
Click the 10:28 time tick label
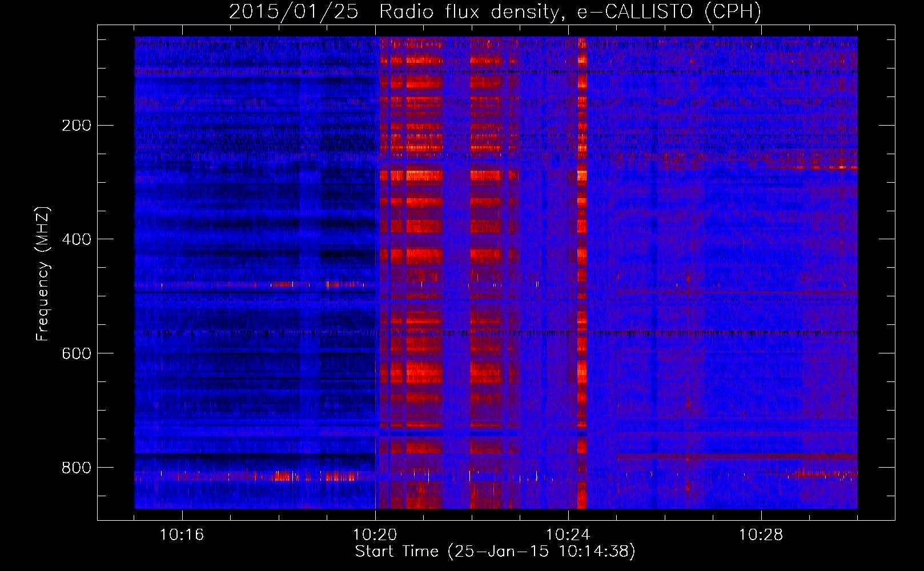click(x=761, y=535)
